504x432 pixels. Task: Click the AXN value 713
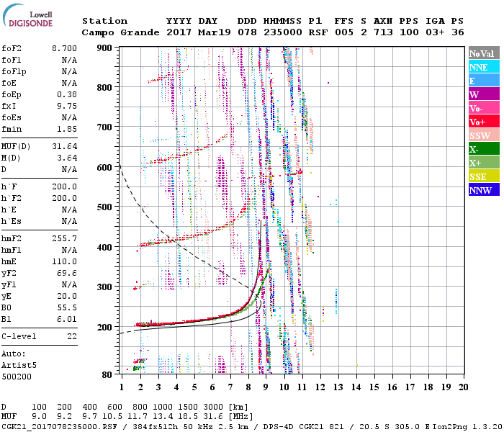coord(383,32)
